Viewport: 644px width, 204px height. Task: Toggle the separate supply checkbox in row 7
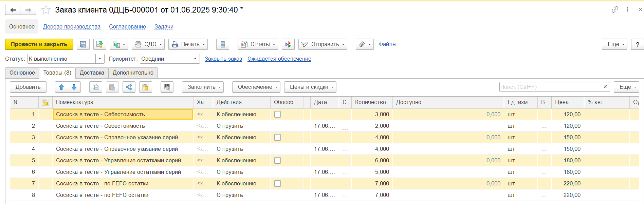pyautogui.click(x=277, y=184)
